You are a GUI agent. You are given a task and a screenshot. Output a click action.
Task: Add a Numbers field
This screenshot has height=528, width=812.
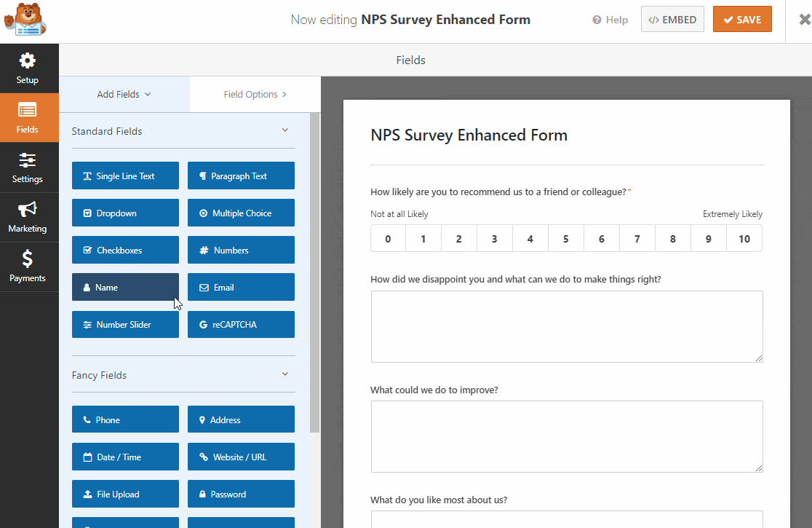[241, 250]
